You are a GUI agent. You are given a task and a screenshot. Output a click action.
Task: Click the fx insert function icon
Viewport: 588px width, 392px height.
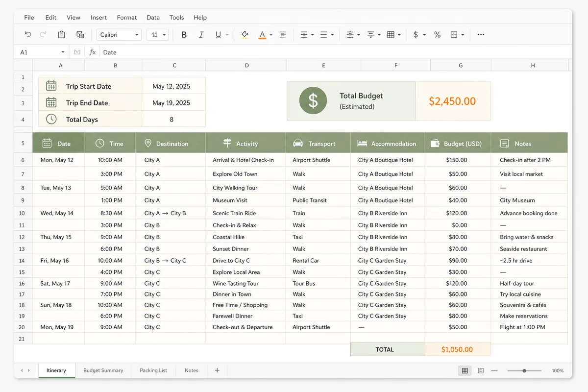point(92,52)
